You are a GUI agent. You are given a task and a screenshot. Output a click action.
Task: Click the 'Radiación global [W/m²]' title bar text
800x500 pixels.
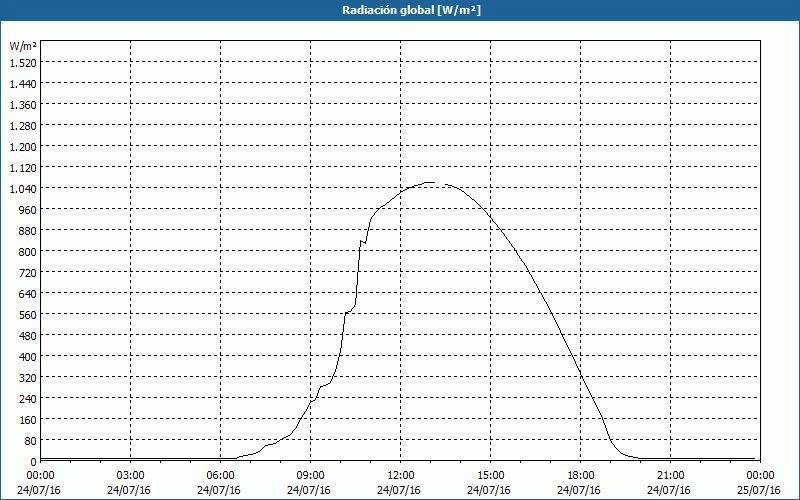[x=411, y=10]
